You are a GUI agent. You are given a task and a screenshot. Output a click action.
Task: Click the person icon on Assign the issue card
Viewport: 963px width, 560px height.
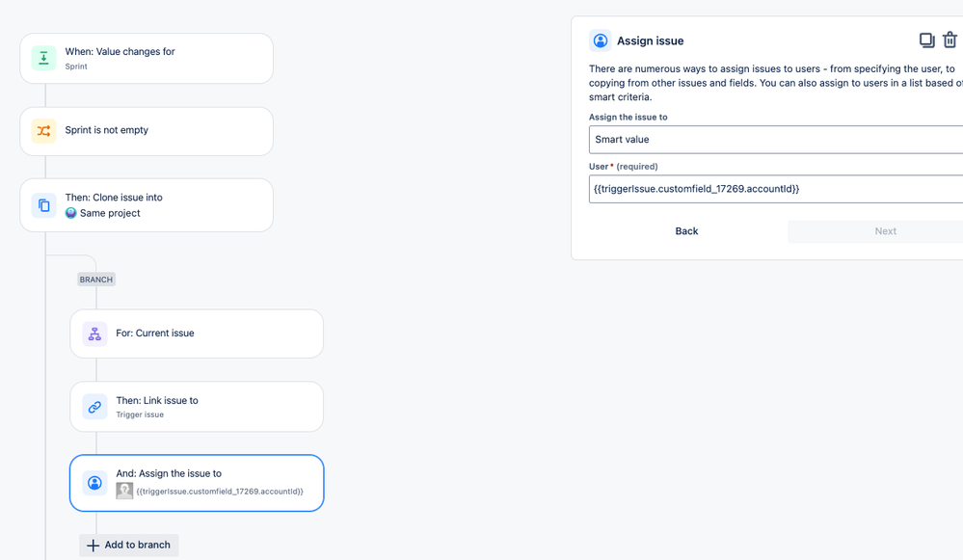coord(94,483)
